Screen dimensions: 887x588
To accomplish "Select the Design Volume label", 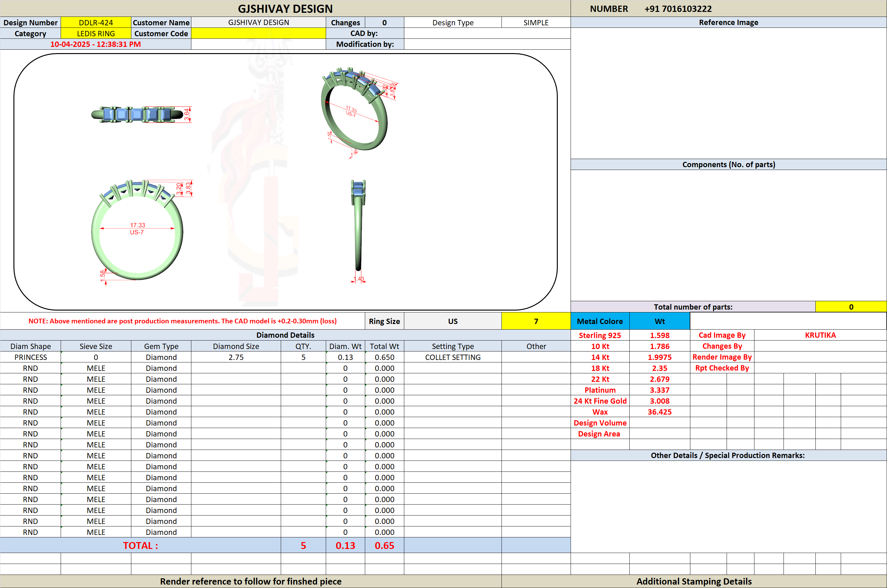I will (x=600, y=423).
